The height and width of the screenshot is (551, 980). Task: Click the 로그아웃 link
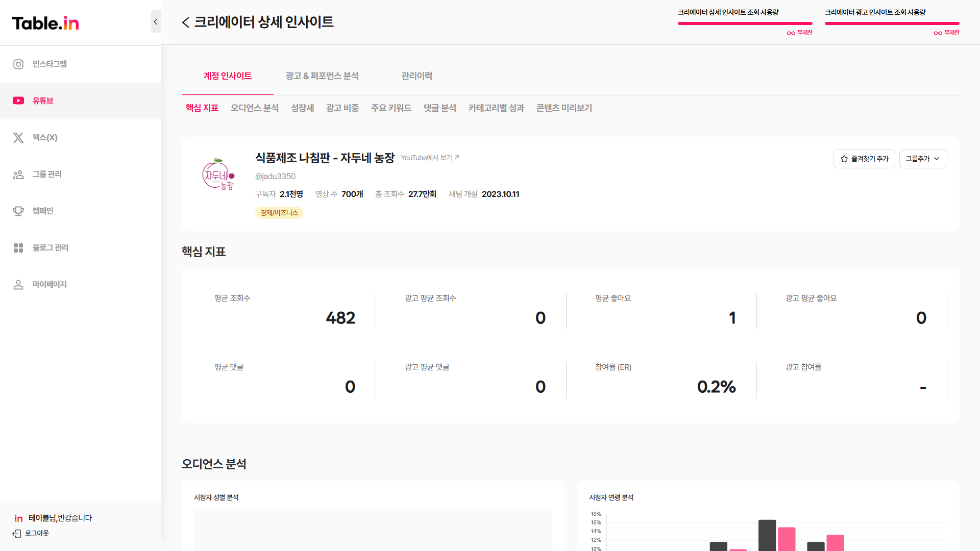coord(37,534)
